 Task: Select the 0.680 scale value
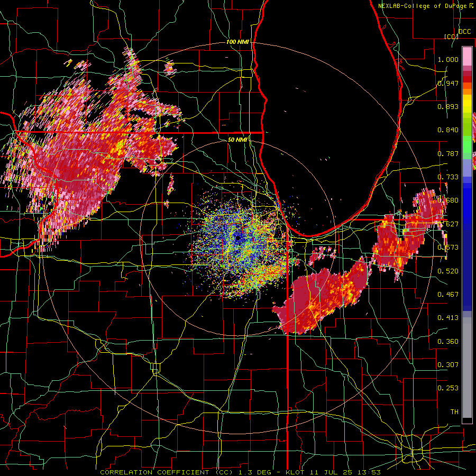[x=448, y=200]
